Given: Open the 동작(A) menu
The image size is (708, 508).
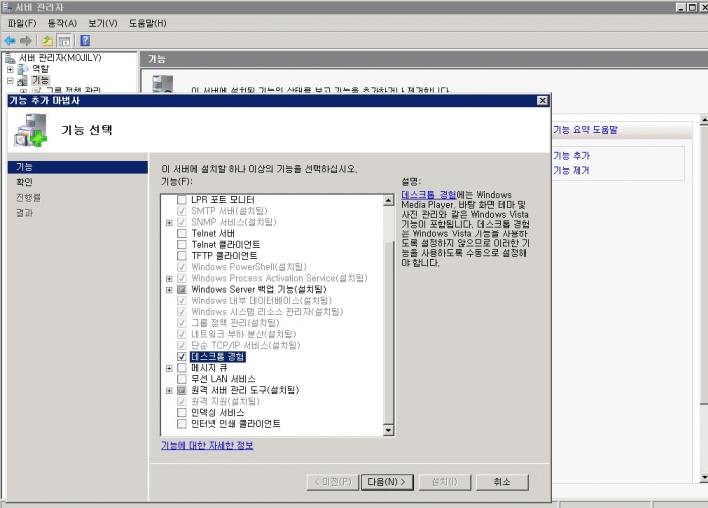Looking at the screenshot, I should point(62,23).
